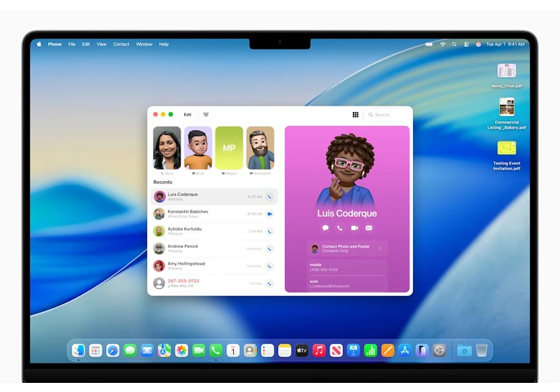Screen dimensions: 560x392
Task: Click the mobile number (408) 555-3138
Action: (x=323, y=269)
